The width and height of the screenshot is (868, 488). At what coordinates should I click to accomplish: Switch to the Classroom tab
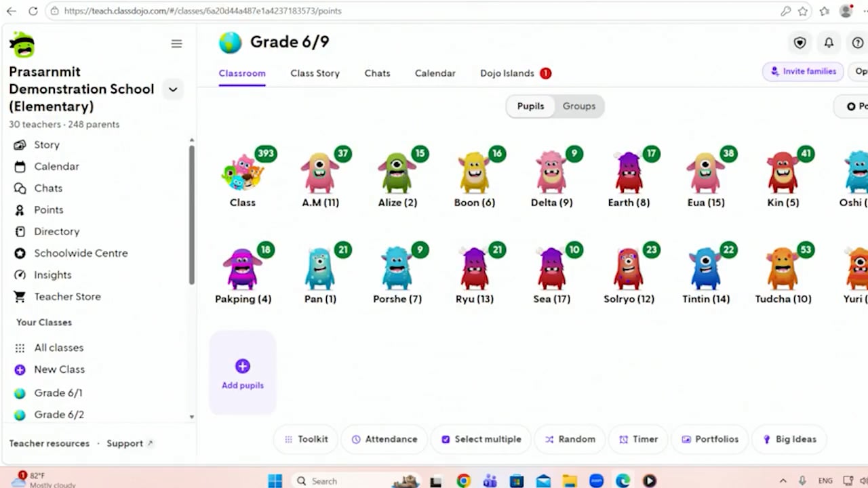(242, 73)
